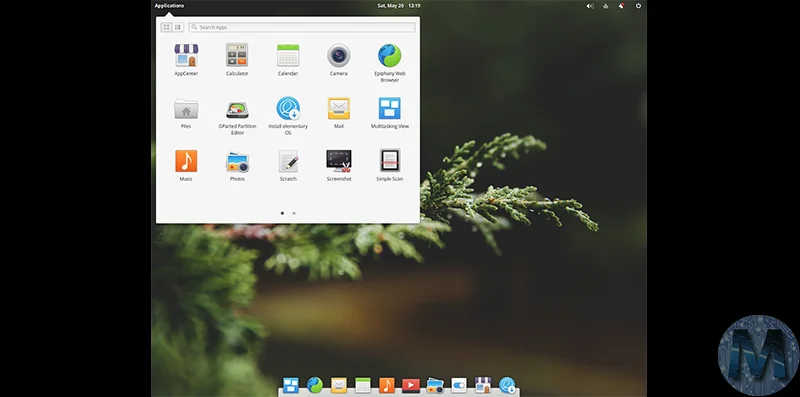Open Mail from the dock
Viewport: 800px width, 397px height.
(339, 385)
